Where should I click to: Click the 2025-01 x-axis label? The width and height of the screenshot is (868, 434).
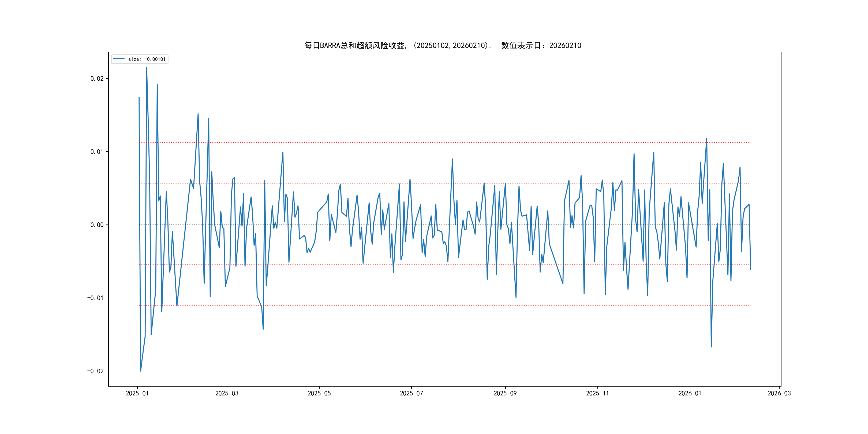pos(137,393)
